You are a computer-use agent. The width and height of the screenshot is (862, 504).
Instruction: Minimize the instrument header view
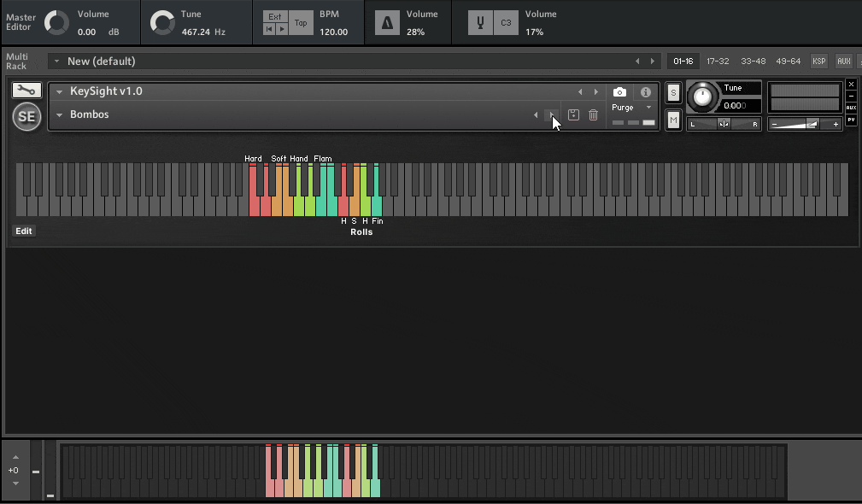coord(851,96)
